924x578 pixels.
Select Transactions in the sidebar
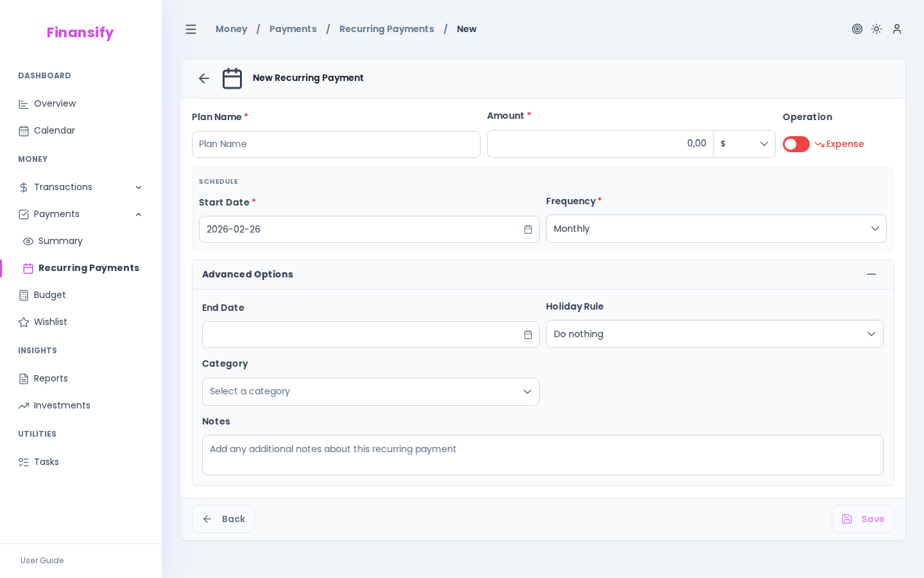point(62,187)
